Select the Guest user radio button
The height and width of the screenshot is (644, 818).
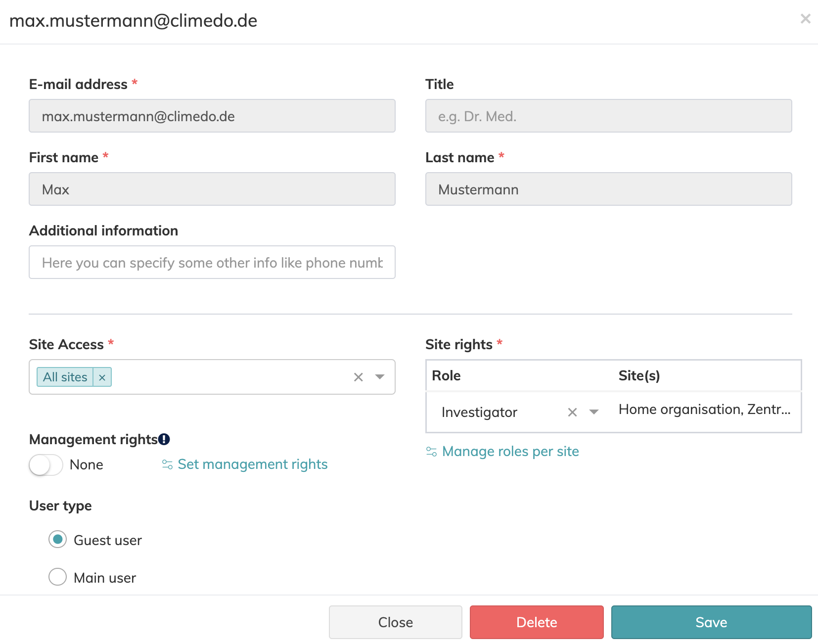(x=58, y=540)
